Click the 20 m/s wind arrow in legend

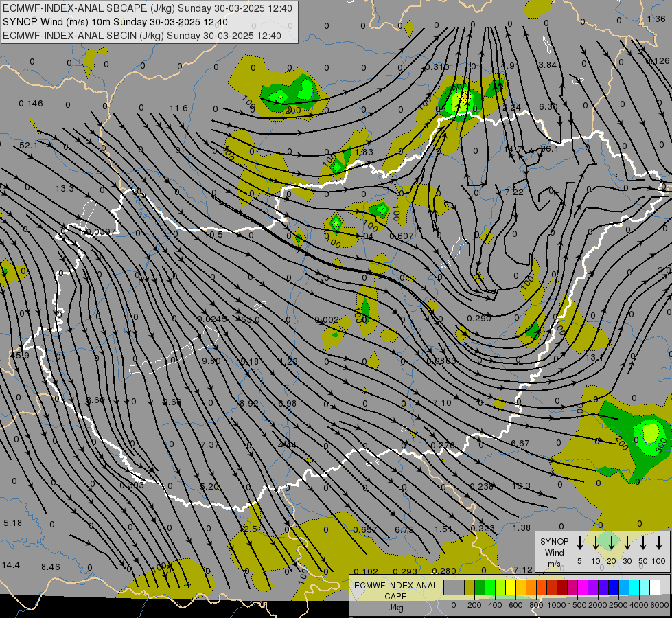pos(611,543)
